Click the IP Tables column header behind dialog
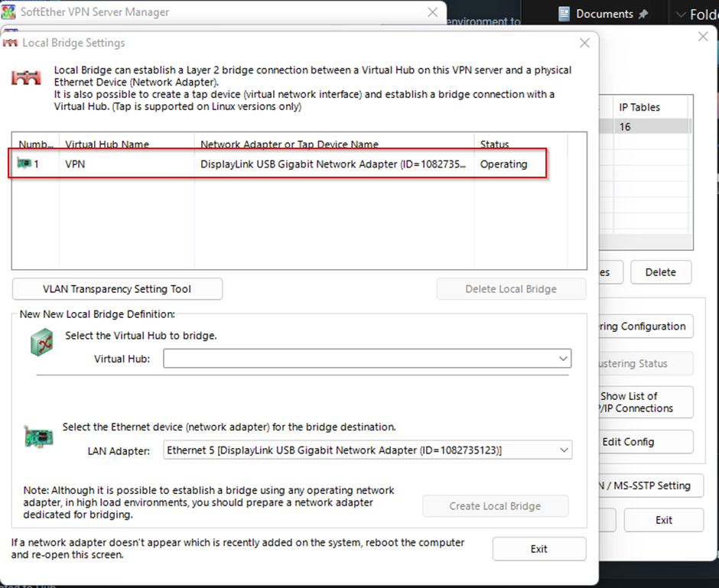Viewport: 719px width, 588px height. (649, 107)
